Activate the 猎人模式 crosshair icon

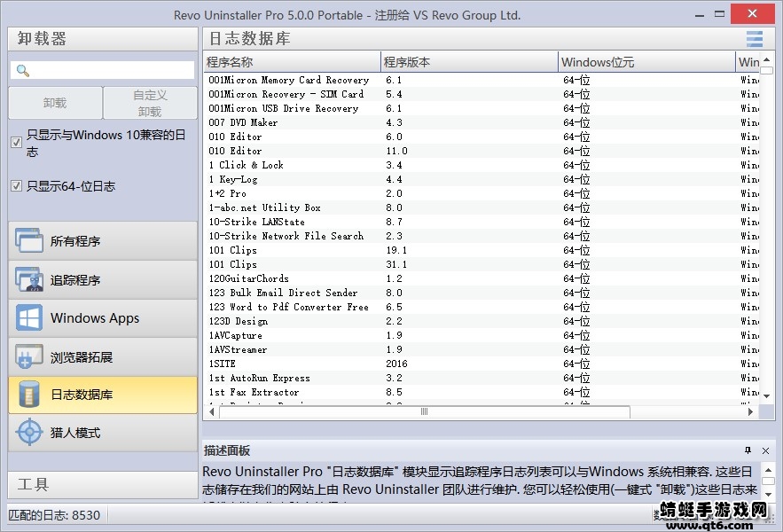tap(29, 433)
